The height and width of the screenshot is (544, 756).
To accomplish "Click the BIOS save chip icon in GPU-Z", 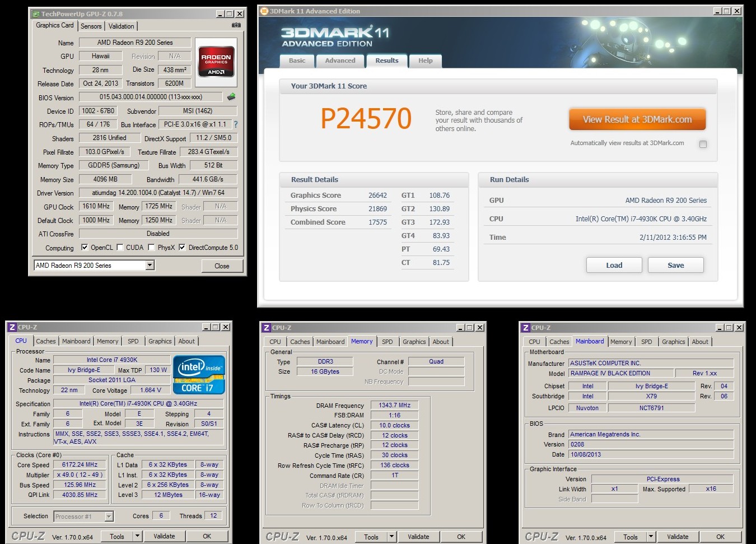I will pos(231,97).
